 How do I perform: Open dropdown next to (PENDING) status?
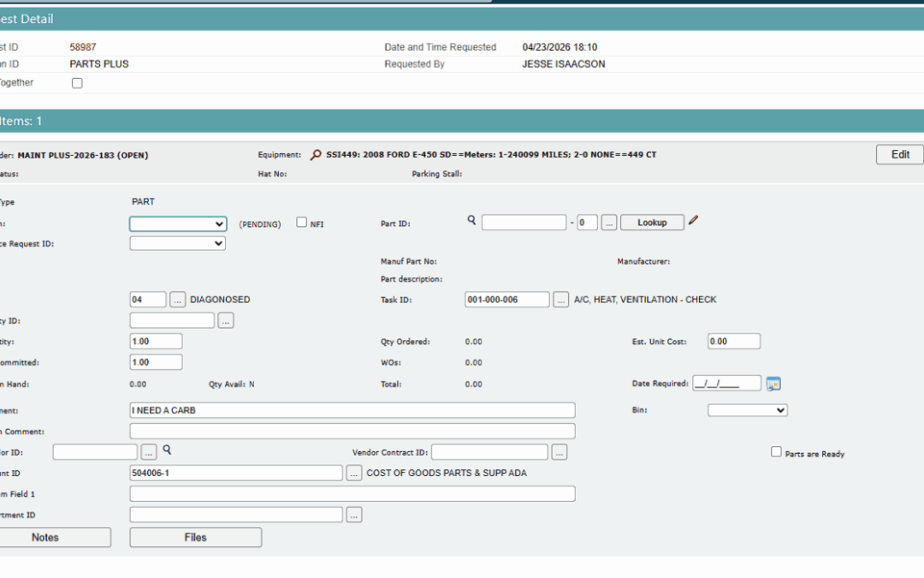tap(178, 223)
